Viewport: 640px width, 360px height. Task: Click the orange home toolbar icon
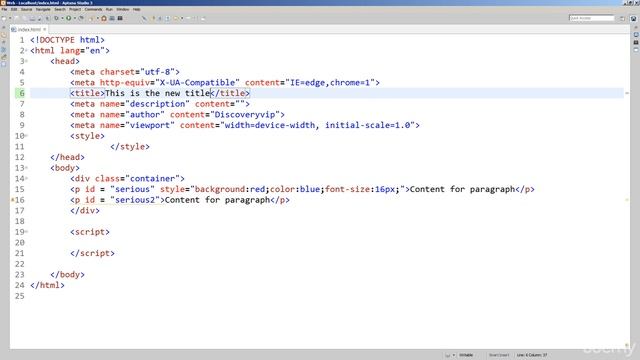(x=104, y=18)
